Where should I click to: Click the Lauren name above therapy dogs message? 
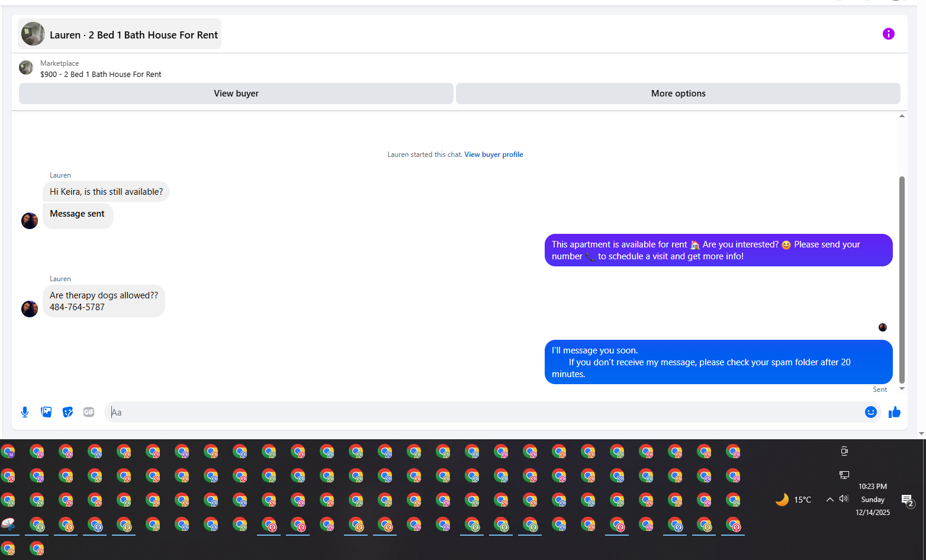click(x=60, y=279)
